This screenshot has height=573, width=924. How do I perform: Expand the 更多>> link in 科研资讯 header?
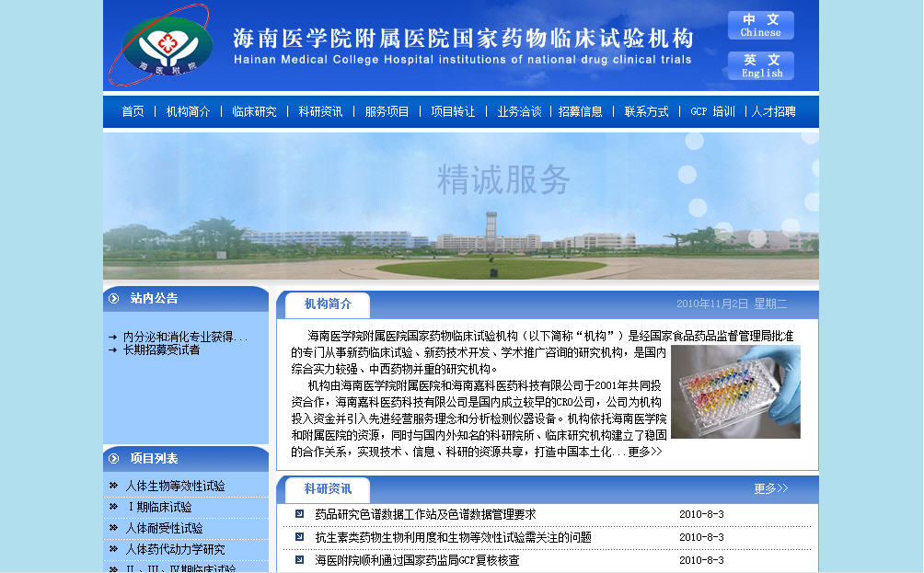click(x=770, y=488)
